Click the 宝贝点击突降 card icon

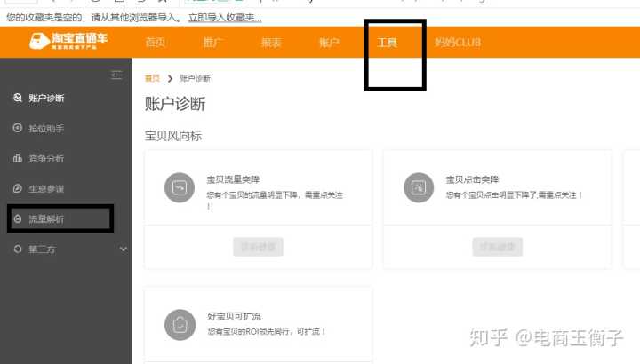coord(419,187)
